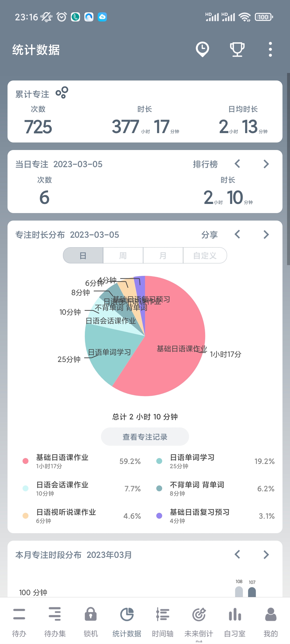Screen dimensions: 290x644
Task: Tap the trophy achievements icon
Action: [x=237, y=49]
